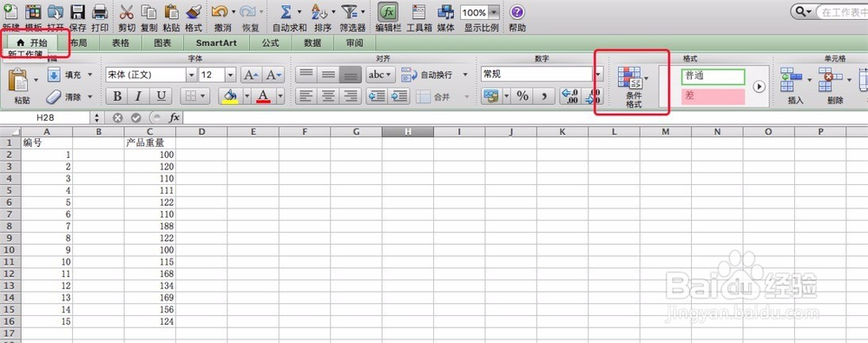868x343 pixels.
Task: Click the 复制 copy icon
Action: [x=149, y=12]
